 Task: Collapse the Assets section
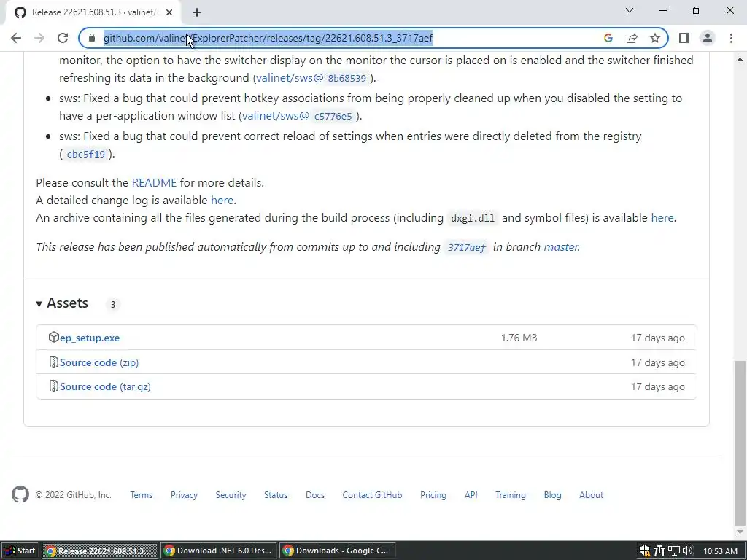63,303
